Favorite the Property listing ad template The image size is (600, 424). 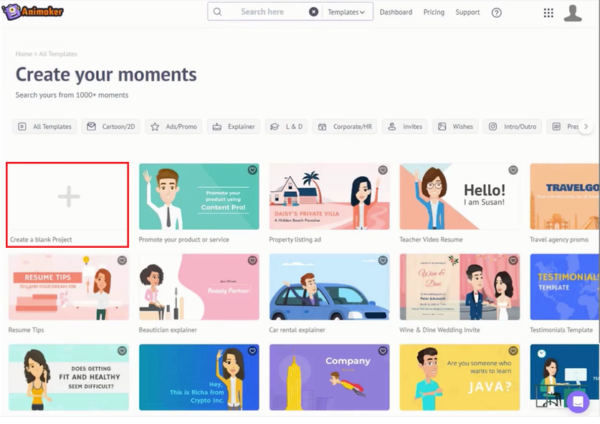coord(383,170)
